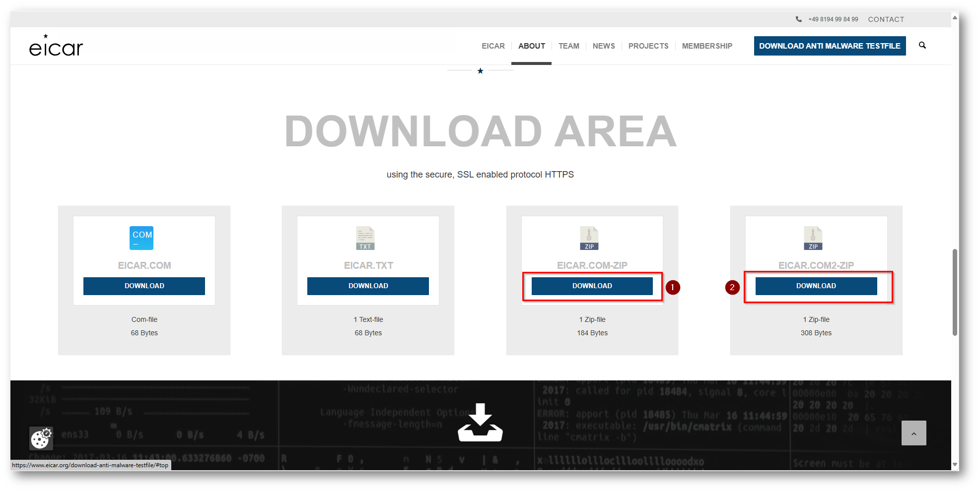980x492 pixels.
Task: Open the NEWS menu item
Action: [x=604, y=46]
